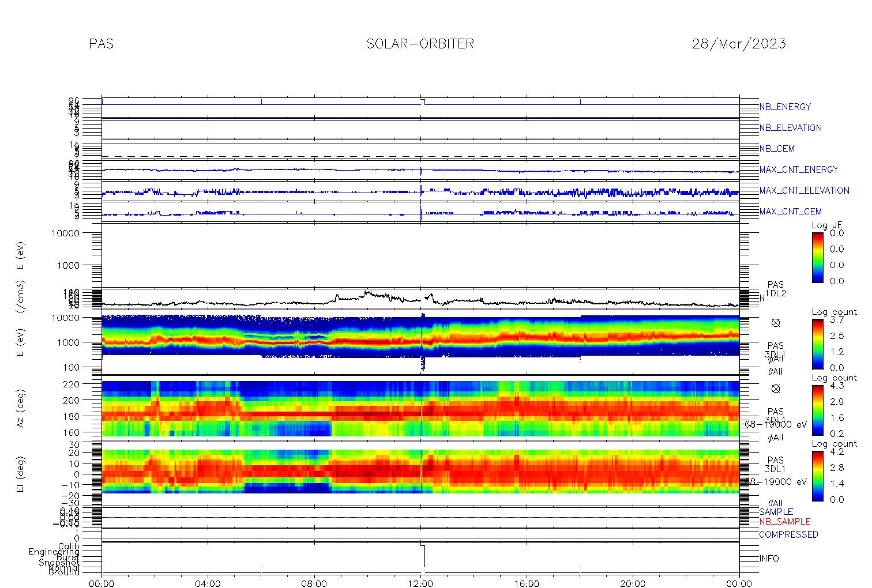Click the blue SAMPLE label

point(776,512)
